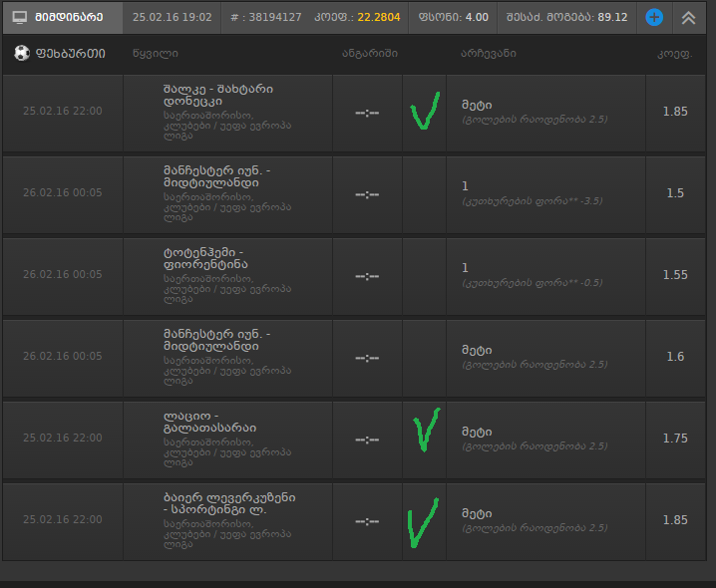
Task: Open match შალკე - შახტარი დონეცკი
Action: click(218, 95)
